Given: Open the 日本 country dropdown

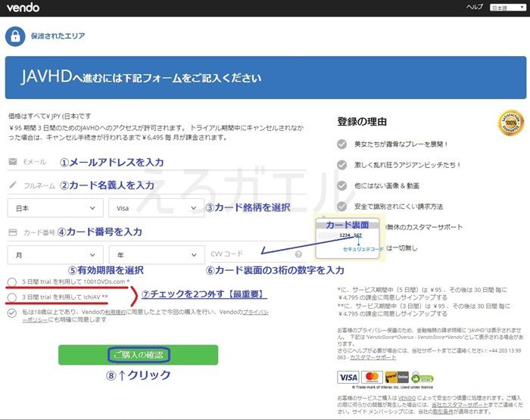Looking at the screenshot, I should (x=55, y=208).
